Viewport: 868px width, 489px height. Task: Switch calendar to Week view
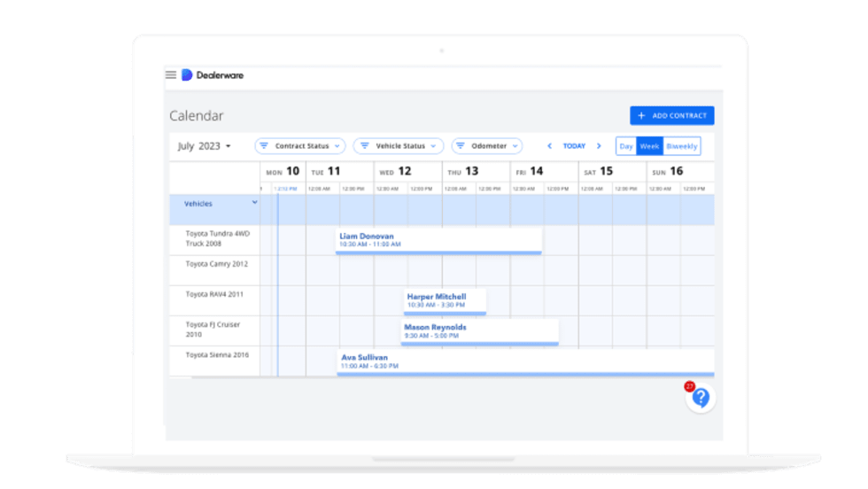click(x=649, y=146)
